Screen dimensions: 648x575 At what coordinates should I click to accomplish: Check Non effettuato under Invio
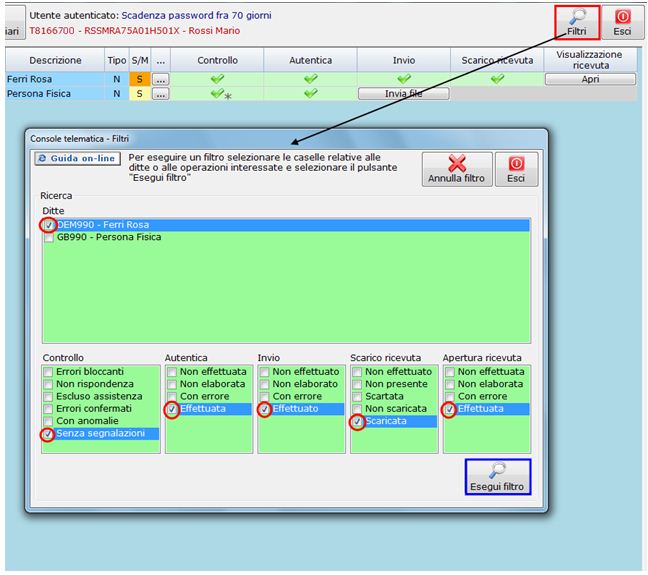(x=264, y=372)
